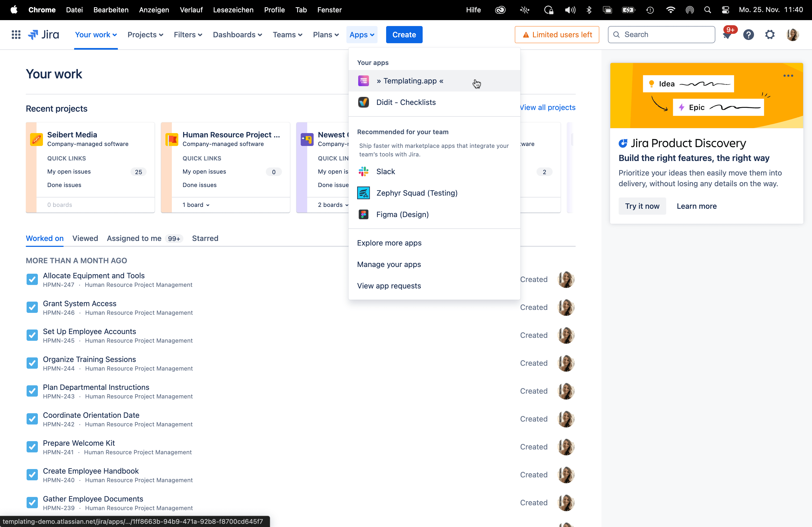Open the Dashboards dropdown
Image resolution: width=812 pixels, height=527 pixels.
pos(237,35)
